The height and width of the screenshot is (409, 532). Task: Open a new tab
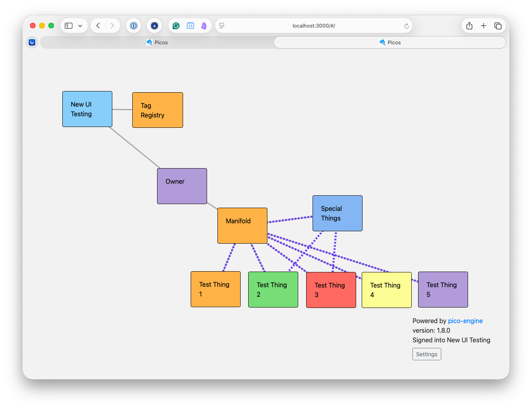(484, 26)
